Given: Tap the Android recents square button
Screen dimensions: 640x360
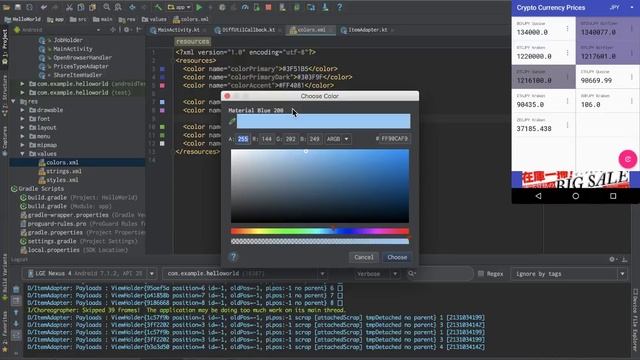Looking at the screenshot, I should coord(613,196).
